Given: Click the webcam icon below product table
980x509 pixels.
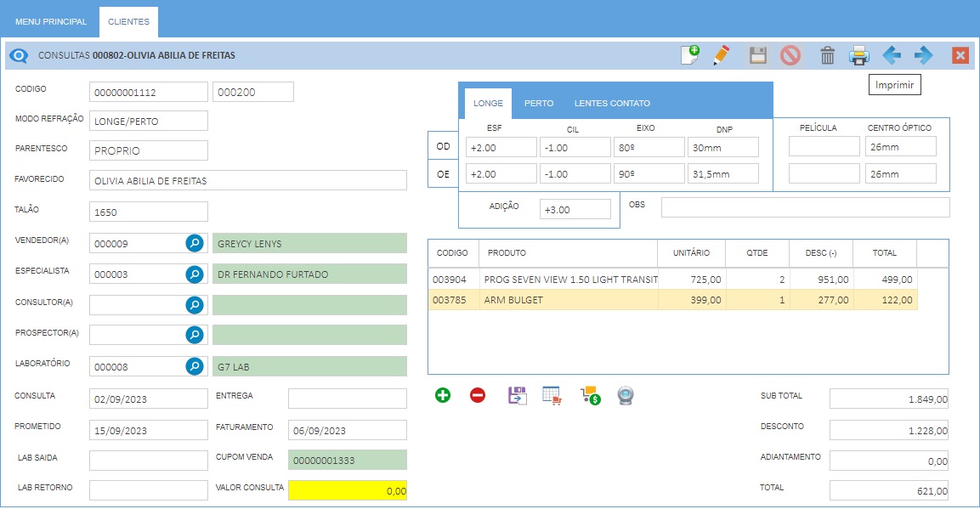Looking at the screenshot, I should tap(626, 395).
